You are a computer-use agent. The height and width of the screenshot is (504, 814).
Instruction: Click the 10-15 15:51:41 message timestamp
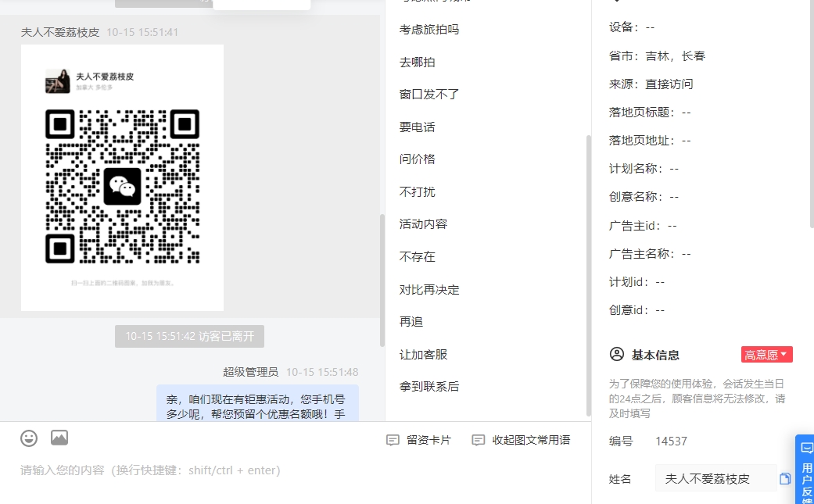point(142,32)
